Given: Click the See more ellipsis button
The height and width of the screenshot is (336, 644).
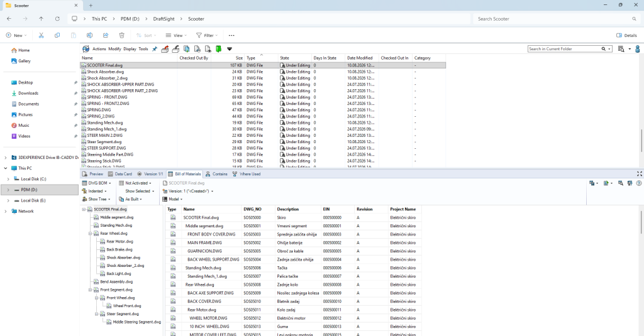Looking at the screenshot, I should point(231,35).
